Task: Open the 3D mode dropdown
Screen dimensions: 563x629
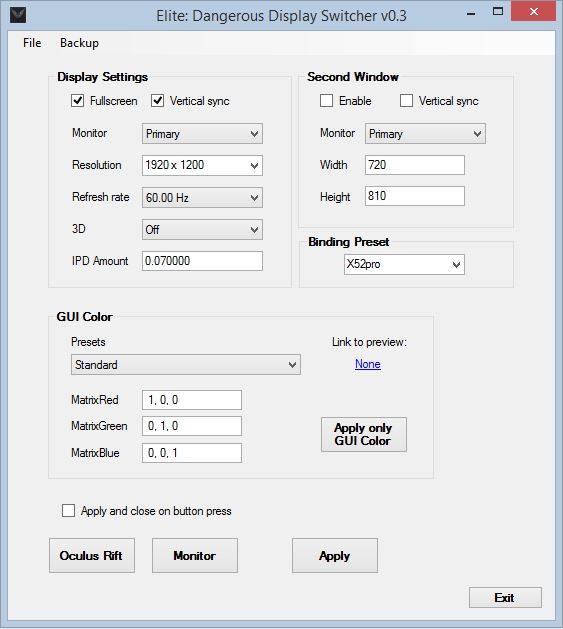Action: coord(202,229)
